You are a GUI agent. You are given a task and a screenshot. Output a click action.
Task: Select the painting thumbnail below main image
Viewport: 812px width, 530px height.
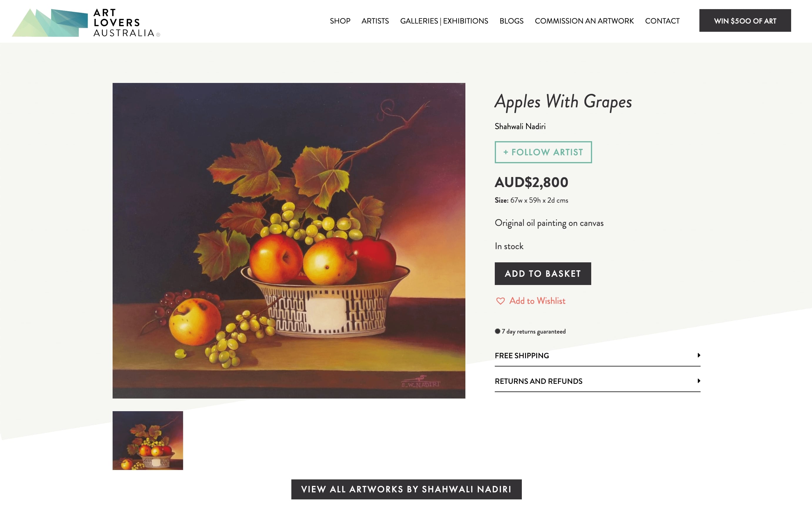(x=148, y=441)
